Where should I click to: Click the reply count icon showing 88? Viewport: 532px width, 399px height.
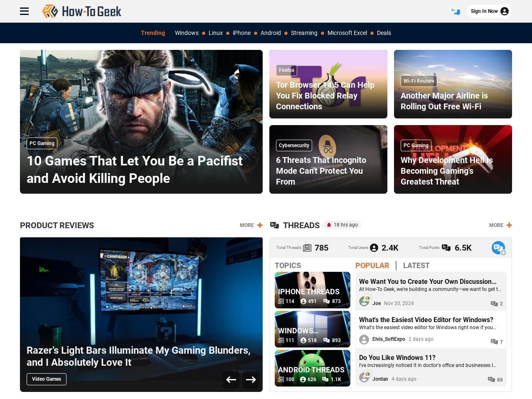point(495,380)
